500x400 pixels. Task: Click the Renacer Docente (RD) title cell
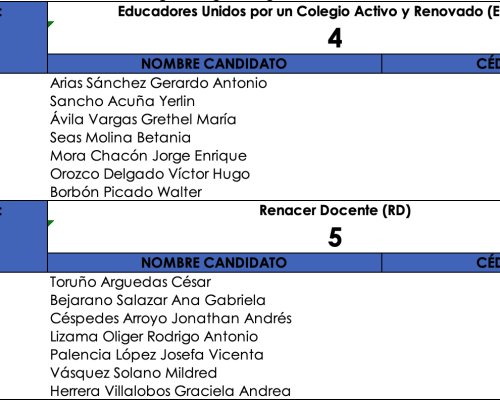335,210
